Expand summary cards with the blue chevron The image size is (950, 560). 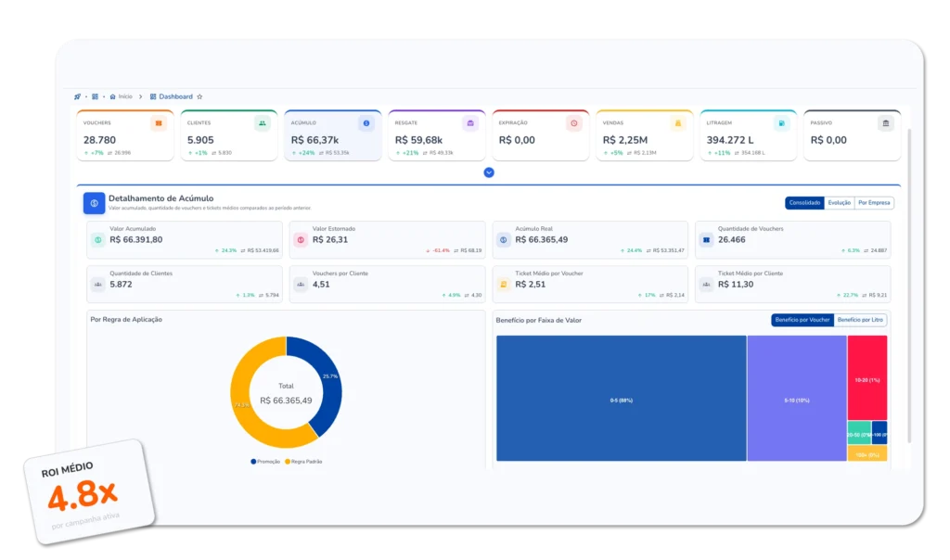(x=489, y=172)
